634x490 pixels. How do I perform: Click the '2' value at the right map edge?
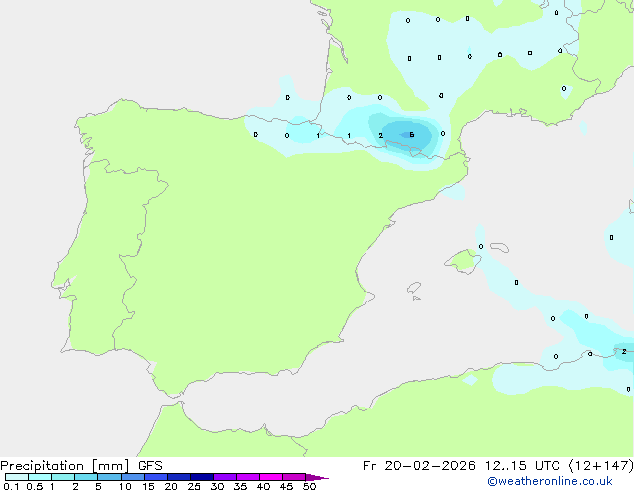tap(624, 351)
